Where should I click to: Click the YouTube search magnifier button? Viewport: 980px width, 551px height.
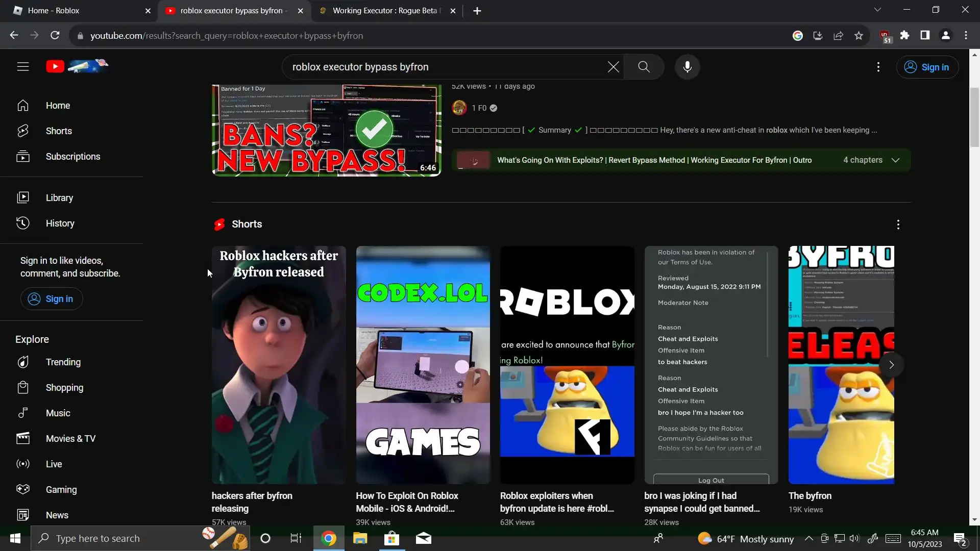tap(644, 67)
